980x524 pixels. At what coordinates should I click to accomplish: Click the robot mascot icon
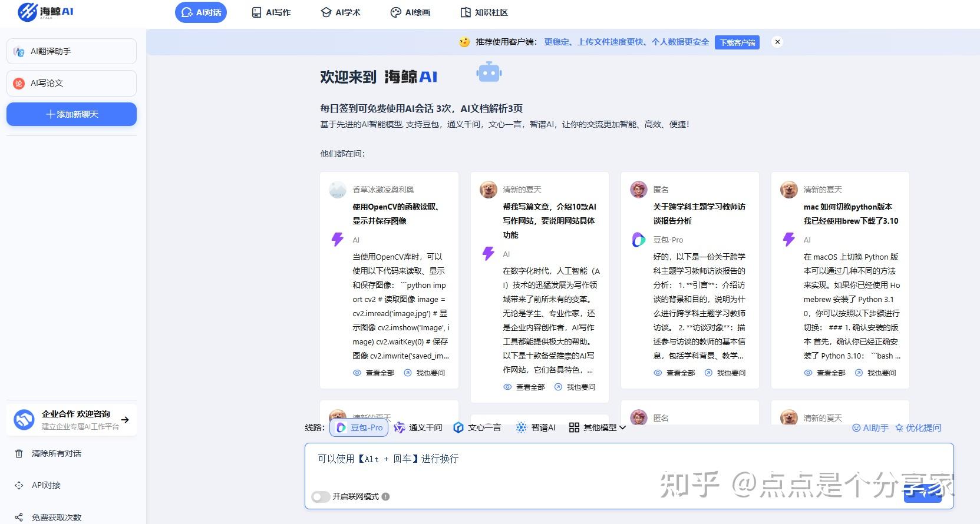tap(489, 73)
